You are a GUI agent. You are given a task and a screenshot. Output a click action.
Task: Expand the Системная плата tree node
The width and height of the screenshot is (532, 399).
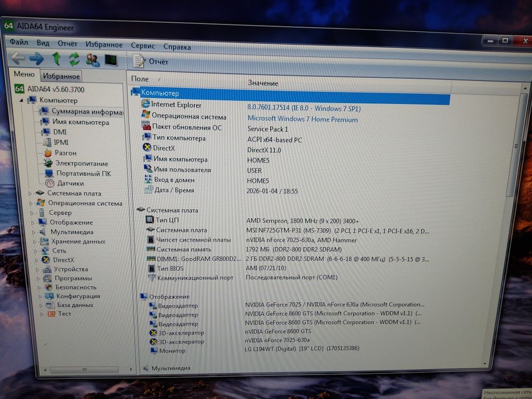(x=30, y=193)
